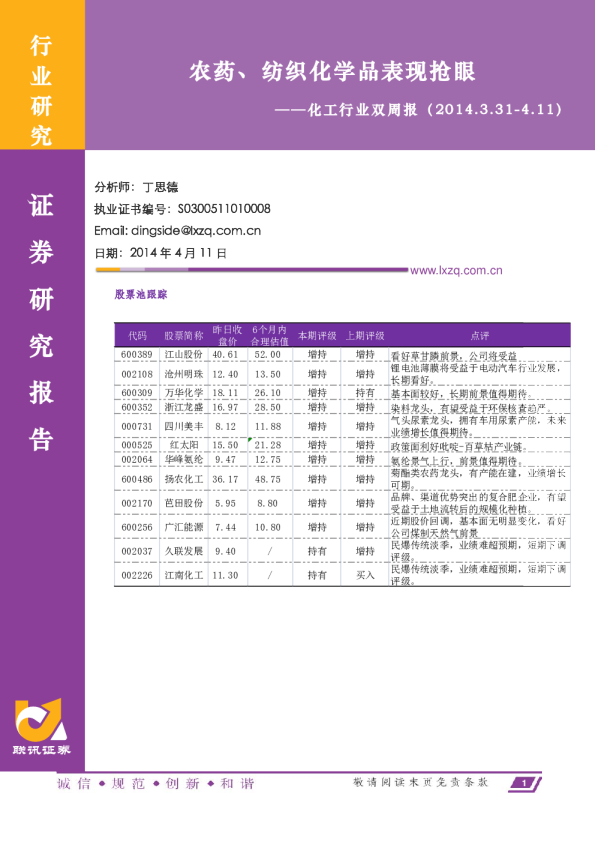Select stock name 浙江龙盛
This screenshot has width=595, height=842.
pyautogui.click(x=184, y=407)
